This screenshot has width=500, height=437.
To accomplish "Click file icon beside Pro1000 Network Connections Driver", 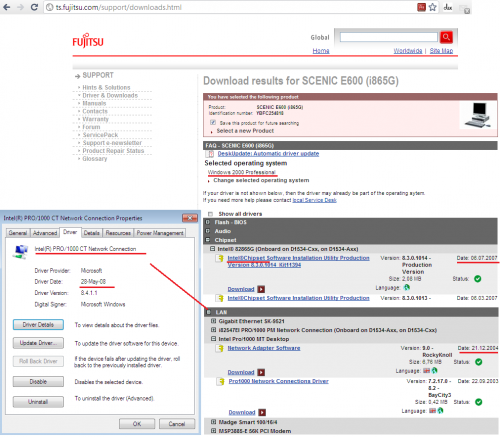I will coord(220,381).
